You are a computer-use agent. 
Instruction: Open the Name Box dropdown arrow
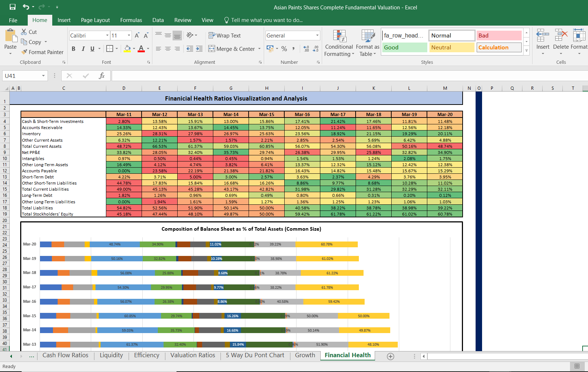43,76
